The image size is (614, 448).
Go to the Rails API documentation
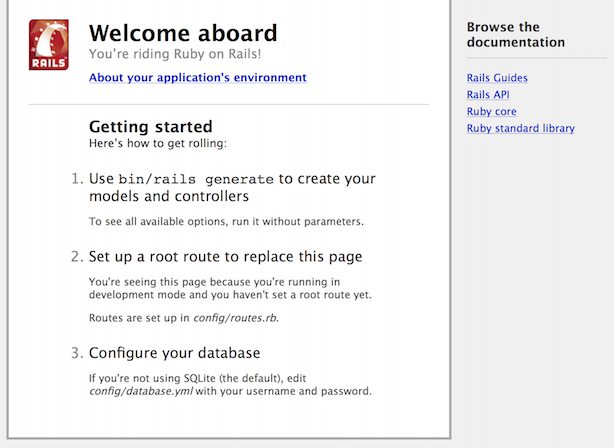488,95
